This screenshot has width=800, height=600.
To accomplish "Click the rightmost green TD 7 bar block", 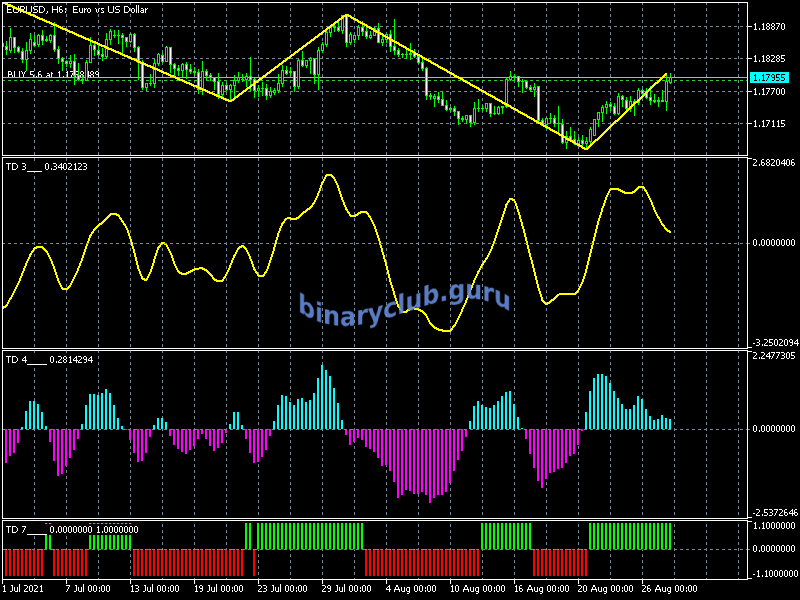I will tap(630, 535).
